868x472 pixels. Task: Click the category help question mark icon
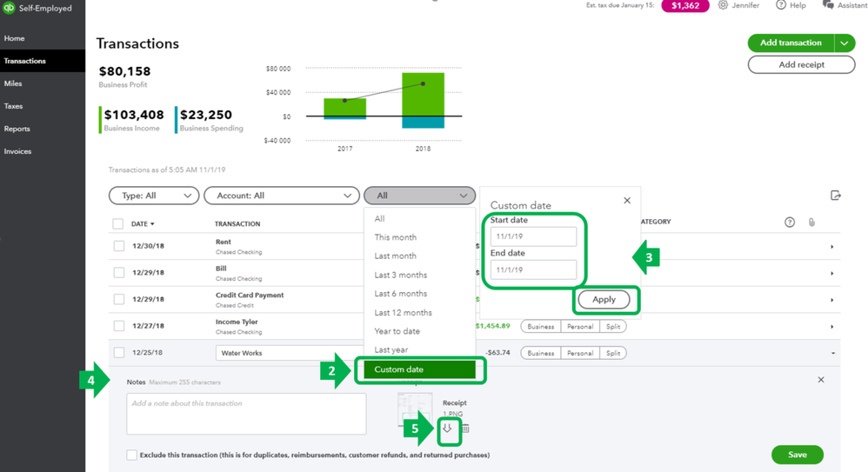790,223
